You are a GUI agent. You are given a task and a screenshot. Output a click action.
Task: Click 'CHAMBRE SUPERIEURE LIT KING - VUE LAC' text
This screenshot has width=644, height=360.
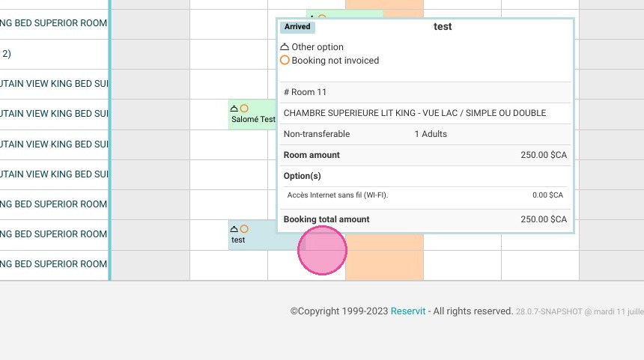tap(371, 113)
